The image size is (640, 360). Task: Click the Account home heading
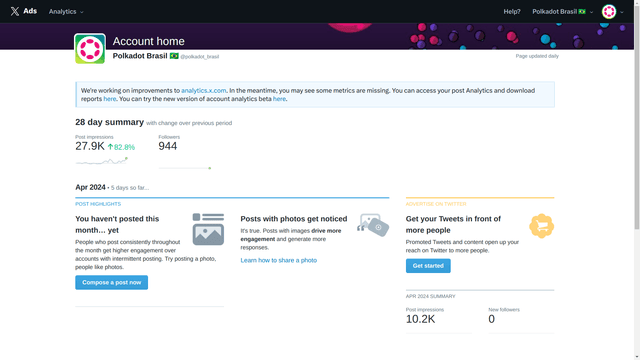click(x=149, y=41)
